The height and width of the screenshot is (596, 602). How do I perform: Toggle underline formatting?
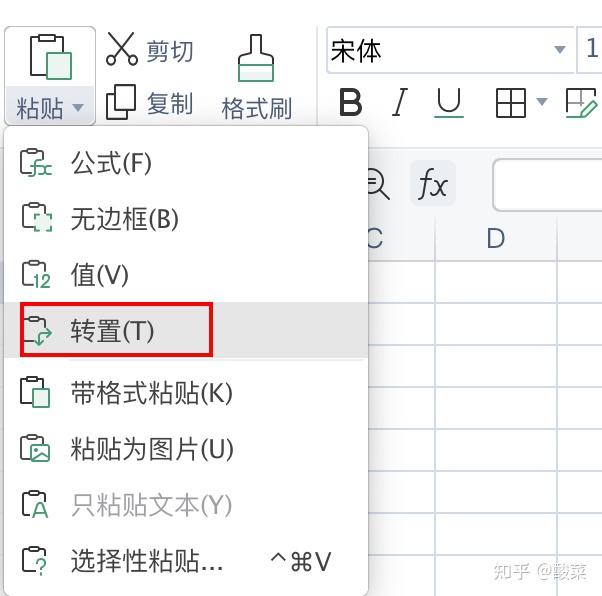[449, 102]
